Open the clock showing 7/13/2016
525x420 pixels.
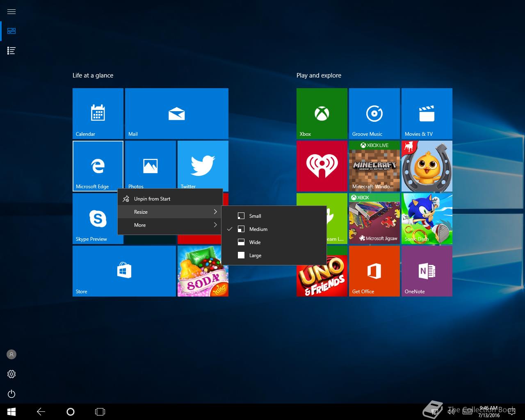click(489, 412)
